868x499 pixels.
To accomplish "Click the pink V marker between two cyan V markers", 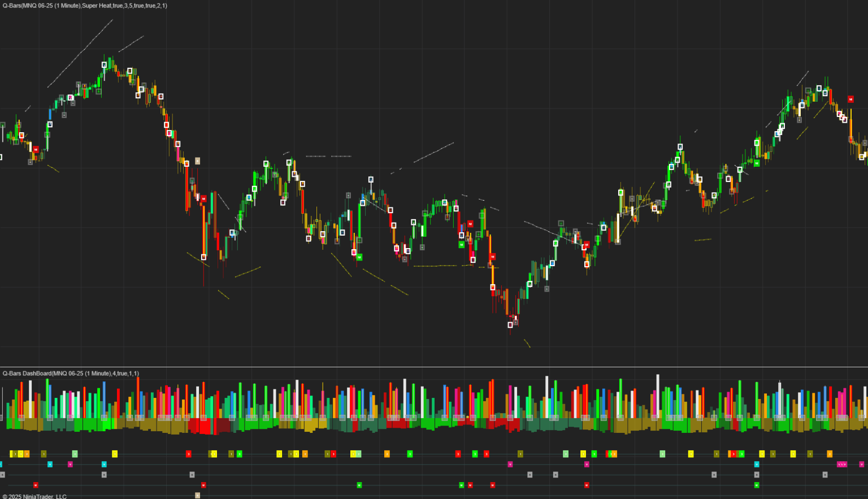I will (x=70, y=465).
